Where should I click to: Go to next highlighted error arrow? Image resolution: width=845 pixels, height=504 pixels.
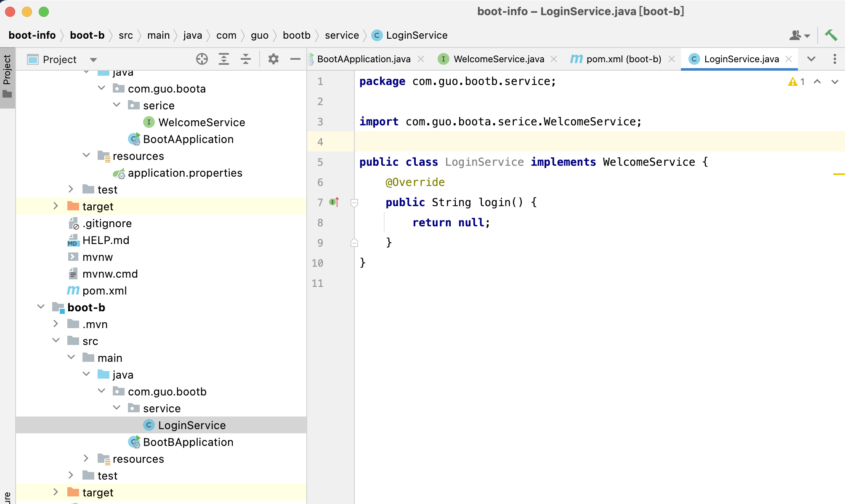pyautogui.click(x=835, y=82)
